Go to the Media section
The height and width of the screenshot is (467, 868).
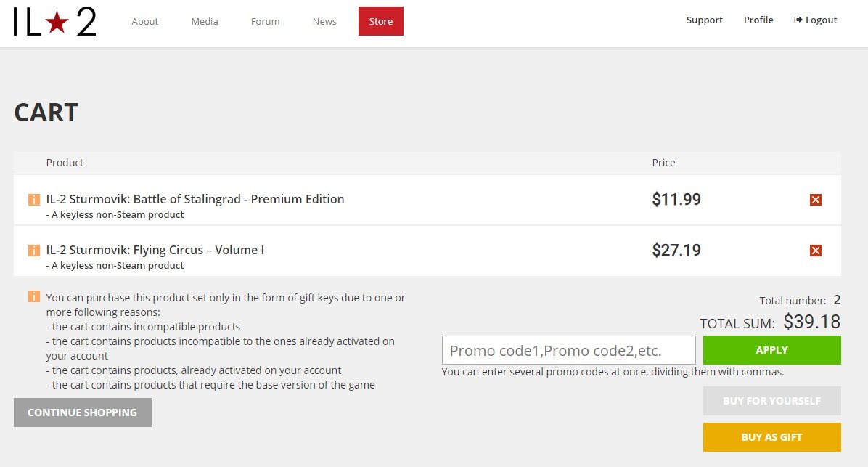(x=205, y=21)
